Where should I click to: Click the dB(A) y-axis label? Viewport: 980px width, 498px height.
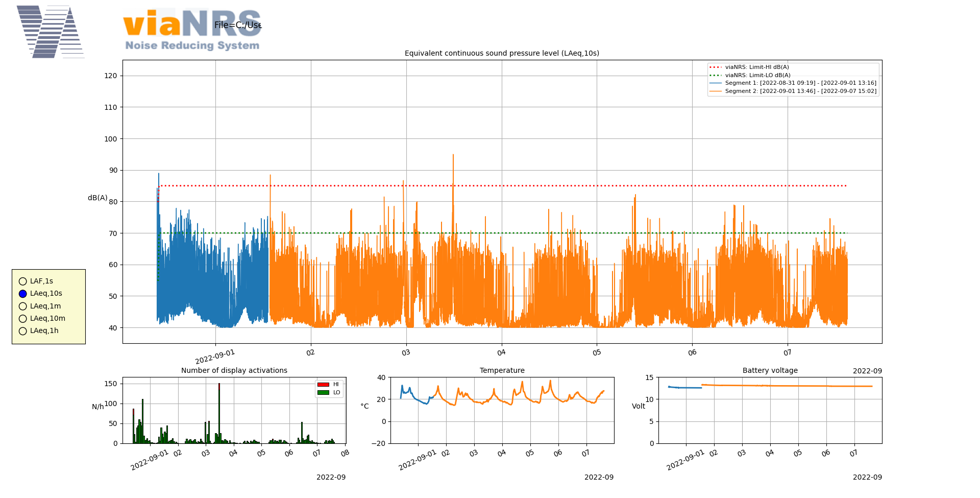pyautogui.click(x=97, y=198)
